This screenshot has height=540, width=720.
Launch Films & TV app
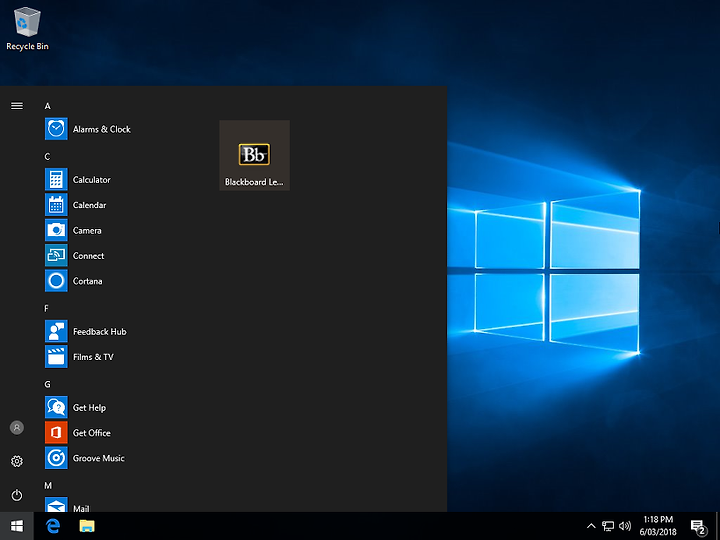coord(56,357)
